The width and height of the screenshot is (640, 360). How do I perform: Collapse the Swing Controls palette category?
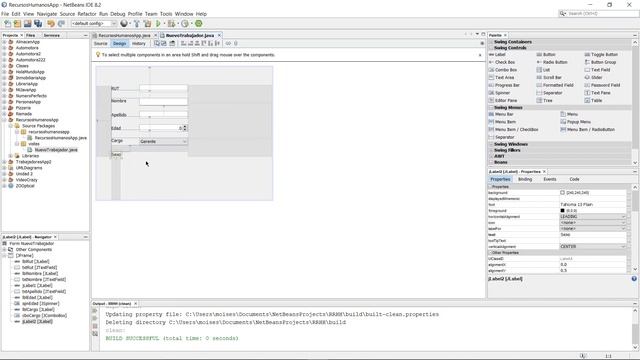click(x=491, y=48)
